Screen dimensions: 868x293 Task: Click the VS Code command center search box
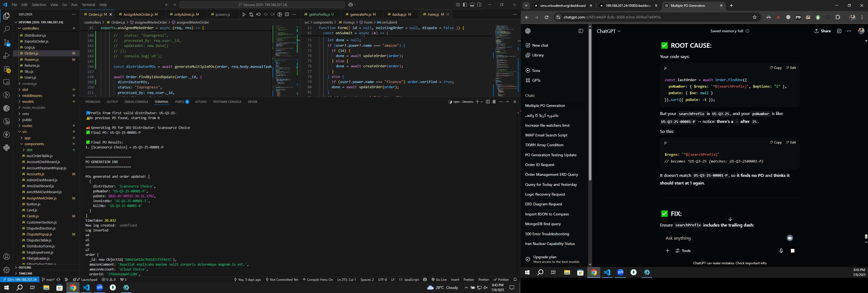[262, 5]
